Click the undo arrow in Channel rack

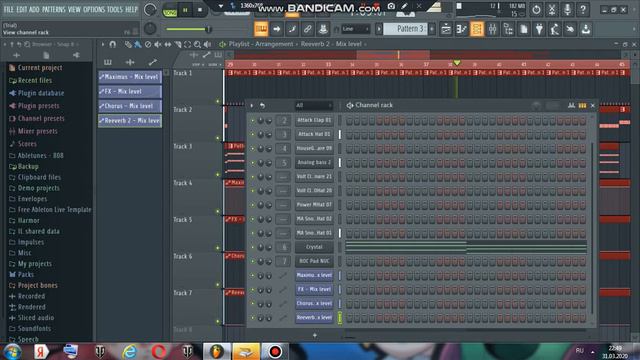pos(262,105)
